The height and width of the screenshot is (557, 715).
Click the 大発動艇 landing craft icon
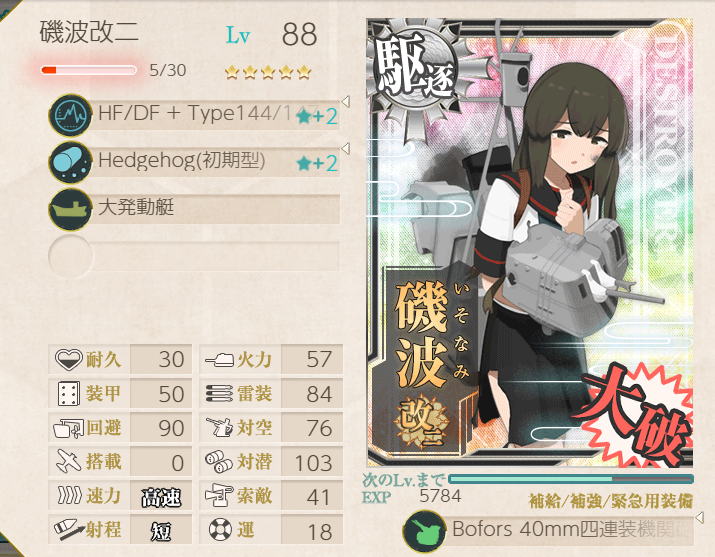pyautogui.click(x=70, y=210)
